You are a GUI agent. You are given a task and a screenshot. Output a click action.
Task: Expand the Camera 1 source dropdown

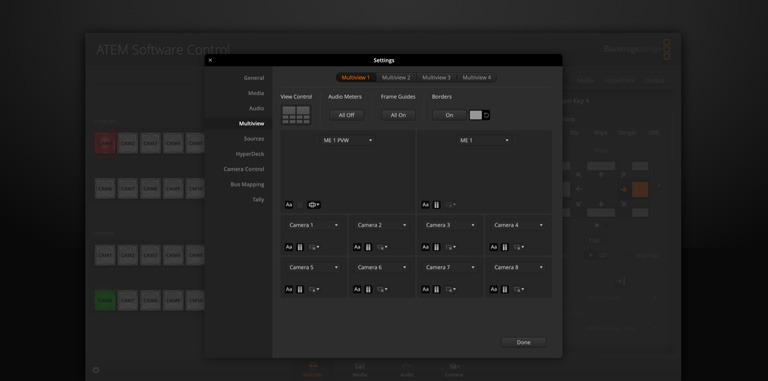coord(313,225)
